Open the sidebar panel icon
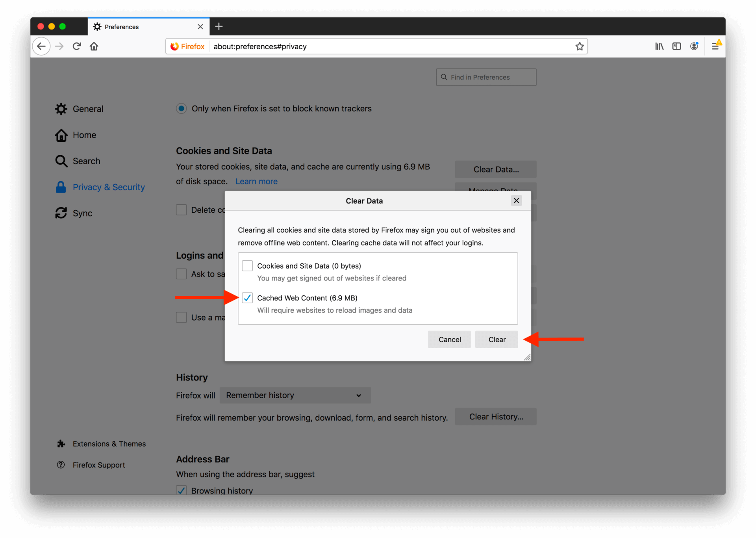Screen dimensions: 756x538 coord(677,46)
